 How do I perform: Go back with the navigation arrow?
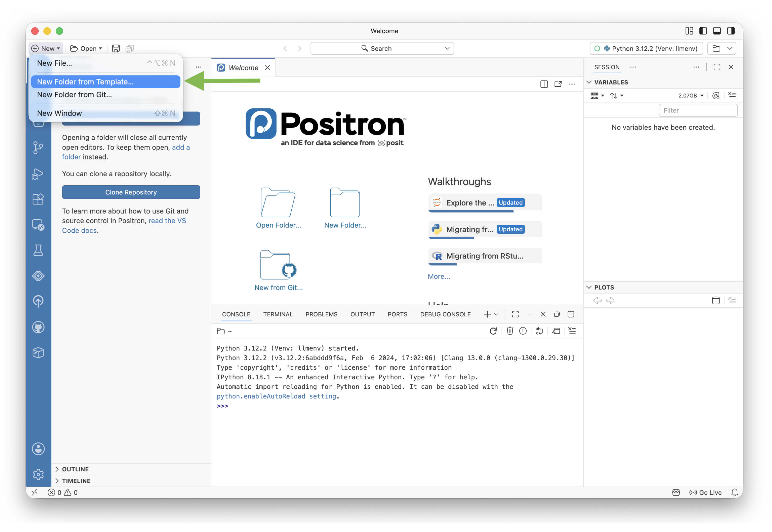tap(285, 48)
